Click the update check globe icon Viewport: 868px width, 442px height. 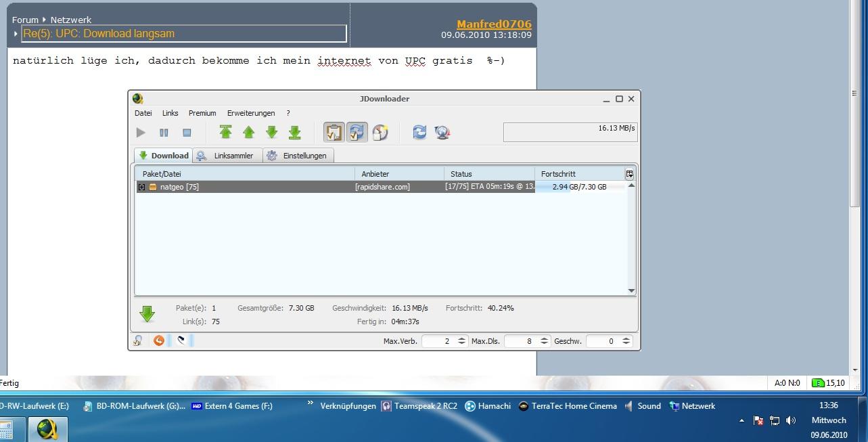point(442,132)
